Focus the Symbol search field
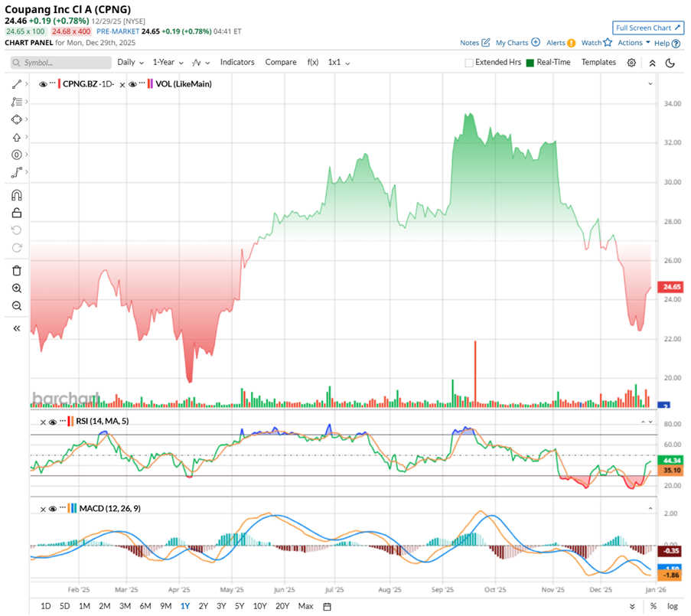This screenshot has width=691, height=616. click(x=60, y=63)
